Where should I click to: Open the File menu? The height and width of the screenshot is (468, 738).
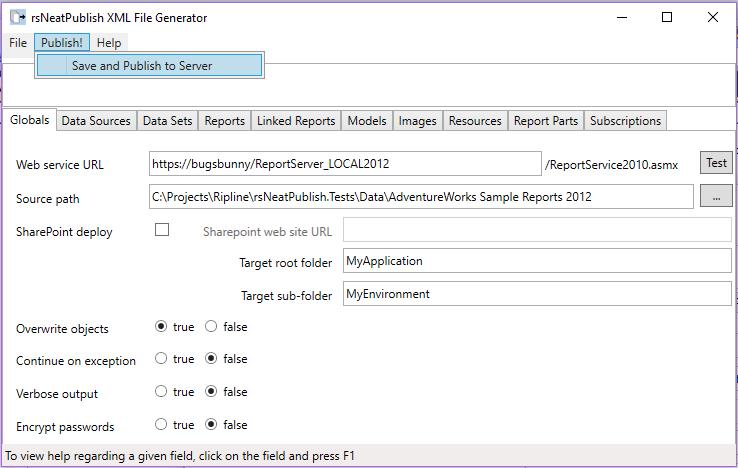tap(18, 43)
